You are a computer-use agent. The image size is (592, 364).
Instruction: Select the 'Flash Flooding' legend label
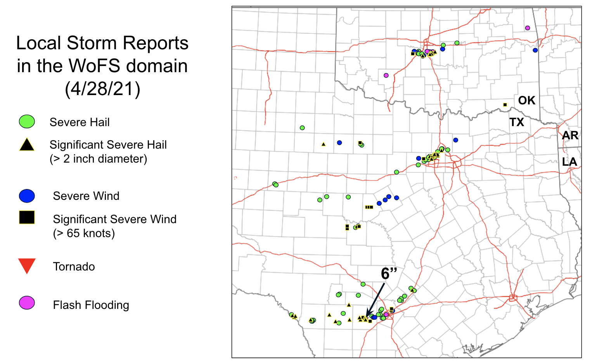click(91, 305)
